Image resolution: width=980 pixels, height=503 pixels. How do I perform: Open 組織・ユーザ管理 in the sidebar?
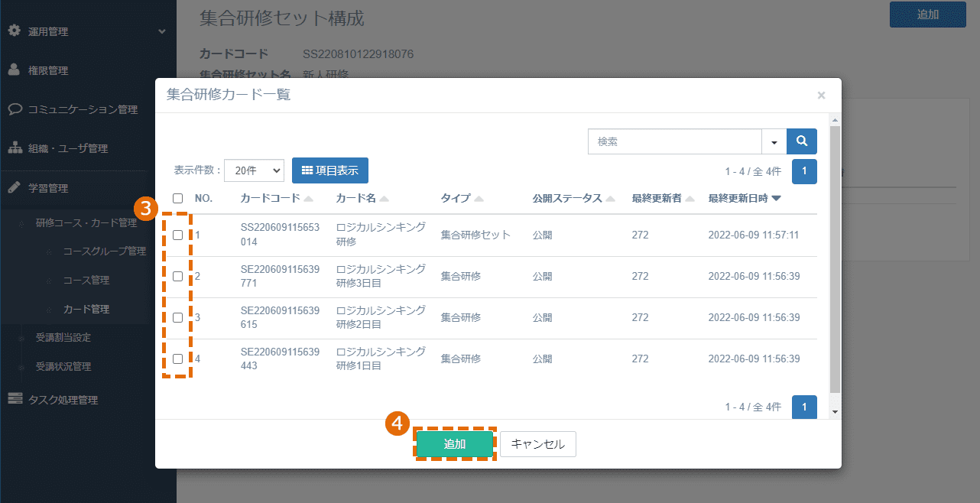68,148
